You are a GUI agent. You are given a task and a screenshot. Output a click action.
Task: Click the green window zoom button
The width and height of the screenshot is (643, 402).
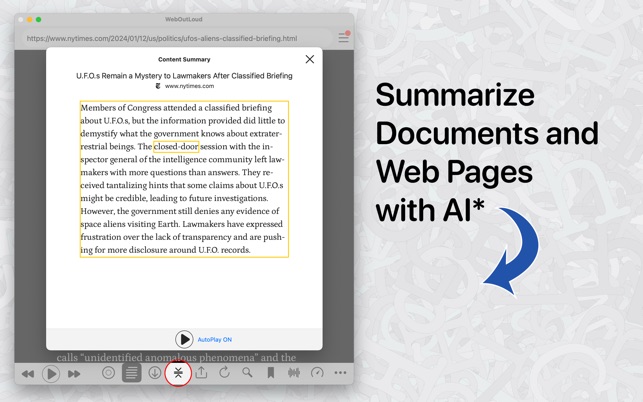coord(39,19)
